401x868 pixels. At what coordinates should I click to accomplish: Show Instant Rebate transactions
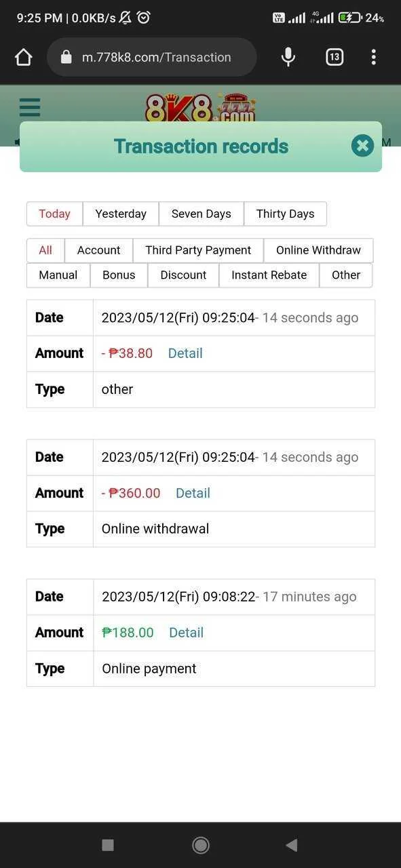point(269,275)
